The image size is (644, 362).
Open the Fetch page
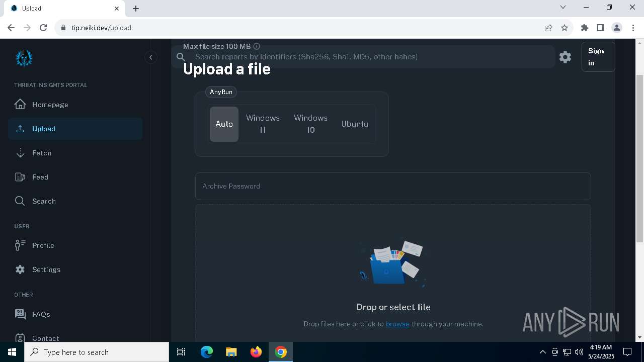pyautogui.click(x=75, y=153)
